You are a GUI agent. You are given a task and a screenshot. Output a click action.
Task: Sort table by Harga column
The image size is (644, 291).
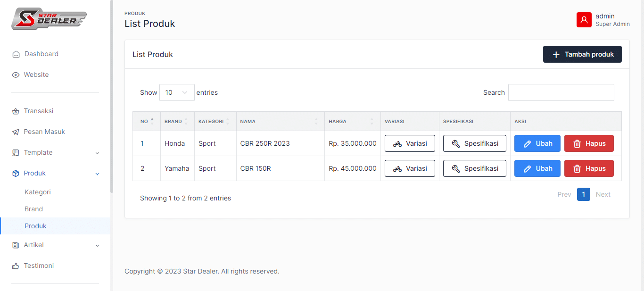[x=352, y=121]
